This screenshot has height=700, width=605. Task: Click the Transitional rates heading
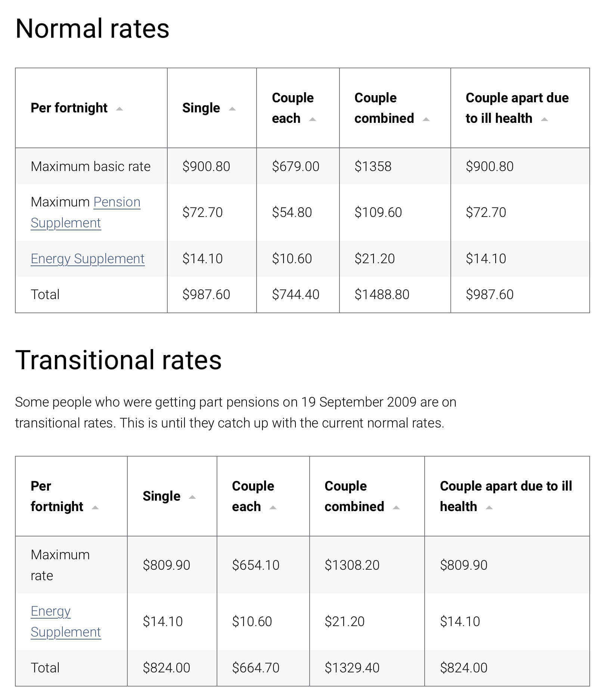pos(118,360)
